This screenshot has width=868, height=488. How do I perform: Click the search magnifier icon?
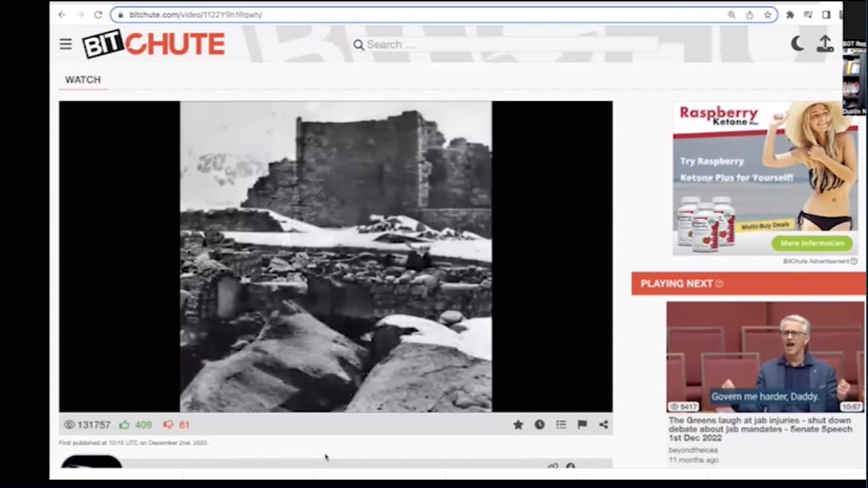tap(358, 45)
